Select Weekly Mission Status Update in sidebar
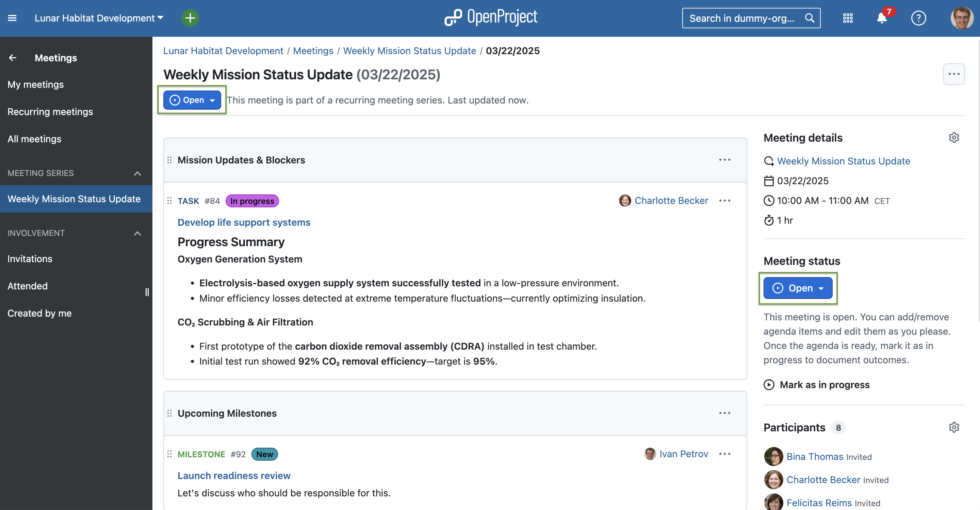The height and width of the screenshot is (510, 980). click(x=74, y=198)
